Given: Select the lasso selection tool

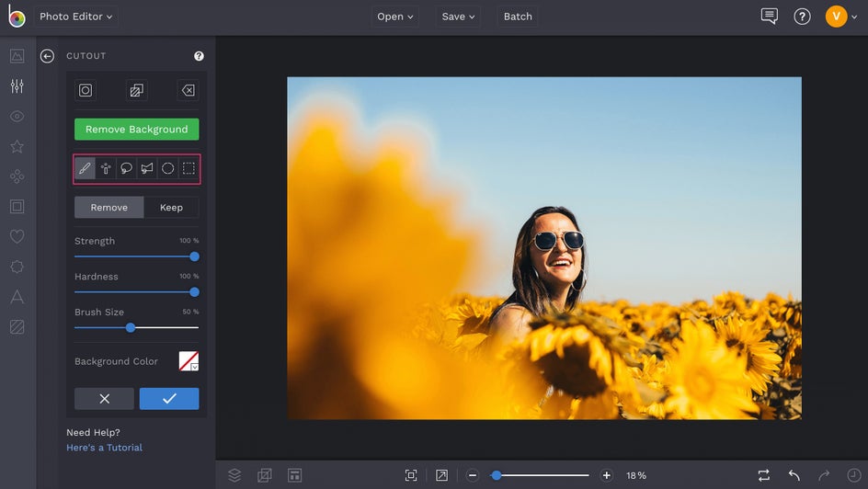Looking at the screenshot, I should [126, 169].
